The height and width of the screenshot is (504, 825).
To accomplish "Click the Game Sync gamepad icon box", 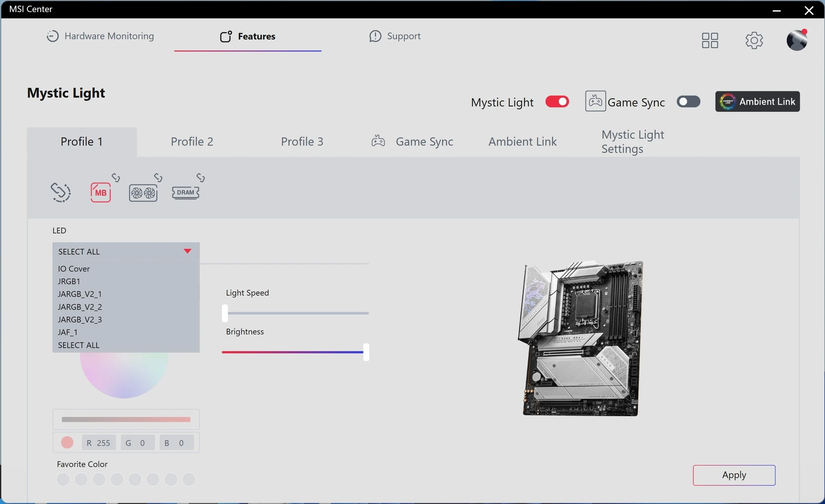I will tap(596, 101).
